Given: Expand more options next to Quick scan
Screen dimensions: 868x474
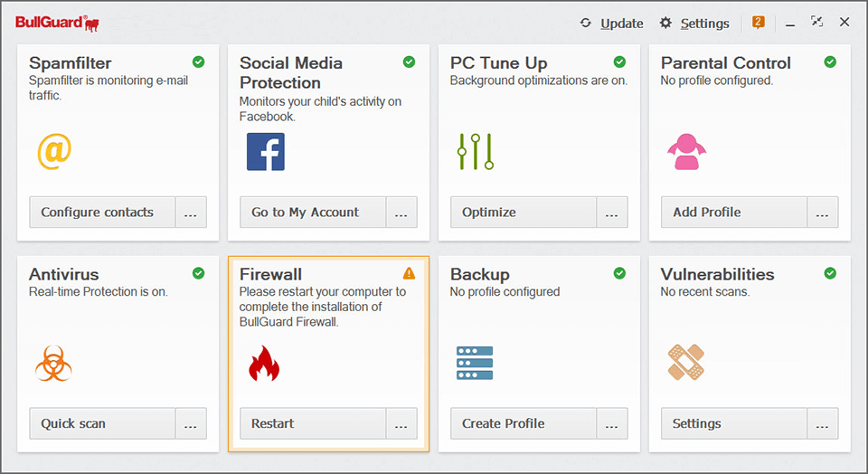Looking at the screenshot, I should pyautogui.click(x=191, y=423).
